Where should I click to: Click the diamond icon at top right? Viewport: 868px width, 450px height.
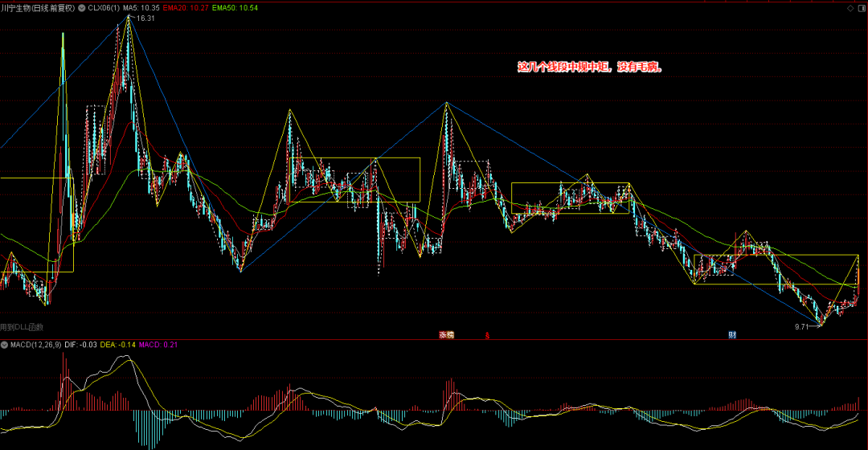(x=850, y=8)
